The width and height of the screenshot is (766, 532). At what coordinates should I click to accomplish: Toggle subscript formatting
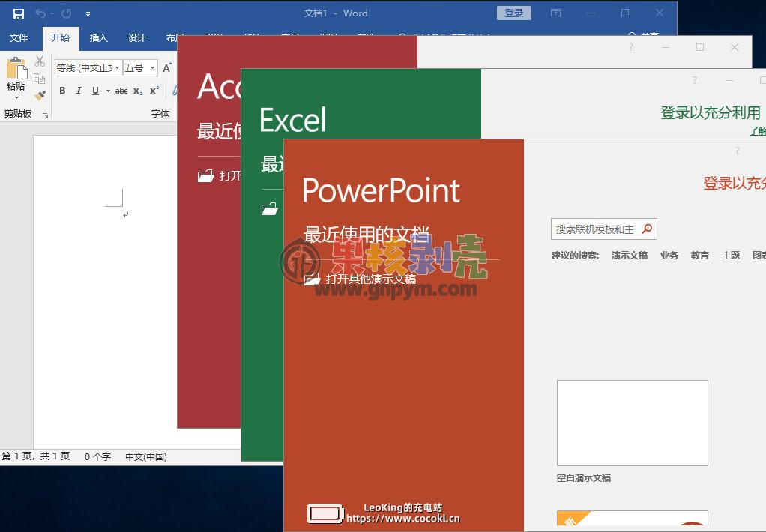pos(138,91)
